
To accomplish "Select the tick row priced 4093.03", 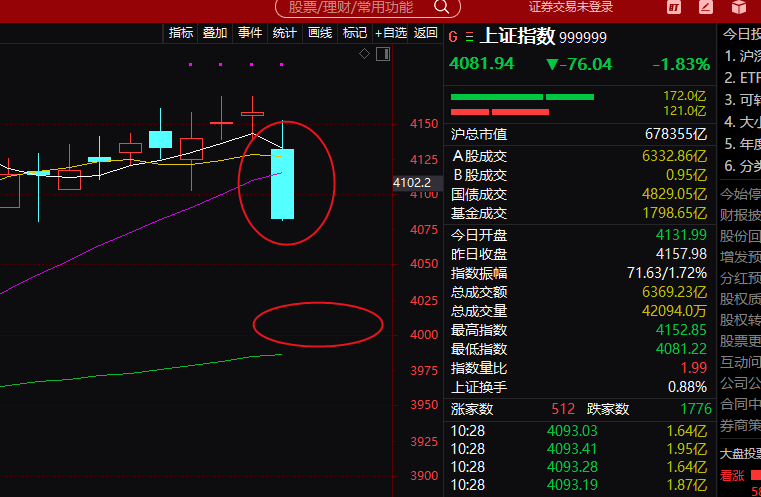I will 579,431.
